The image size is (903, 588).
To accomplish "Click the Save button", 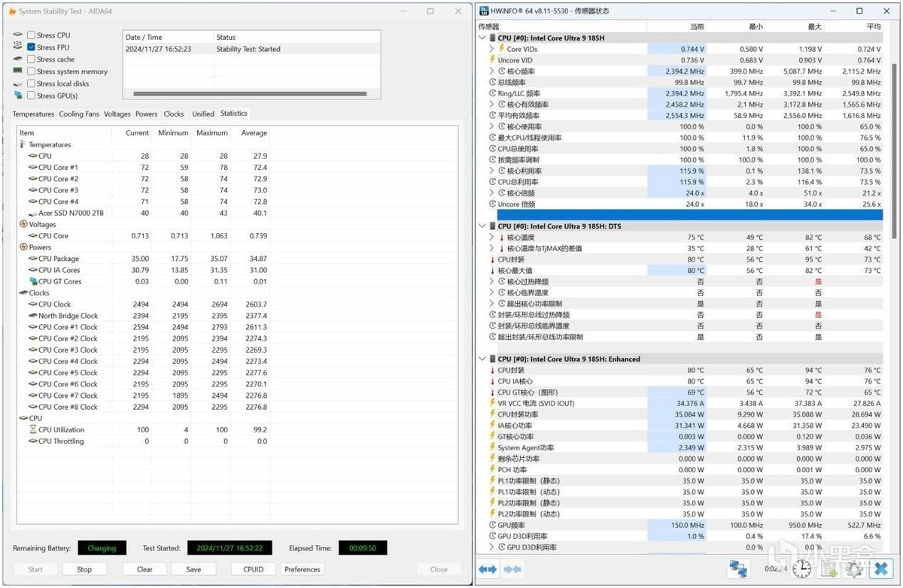I will 193,569.
